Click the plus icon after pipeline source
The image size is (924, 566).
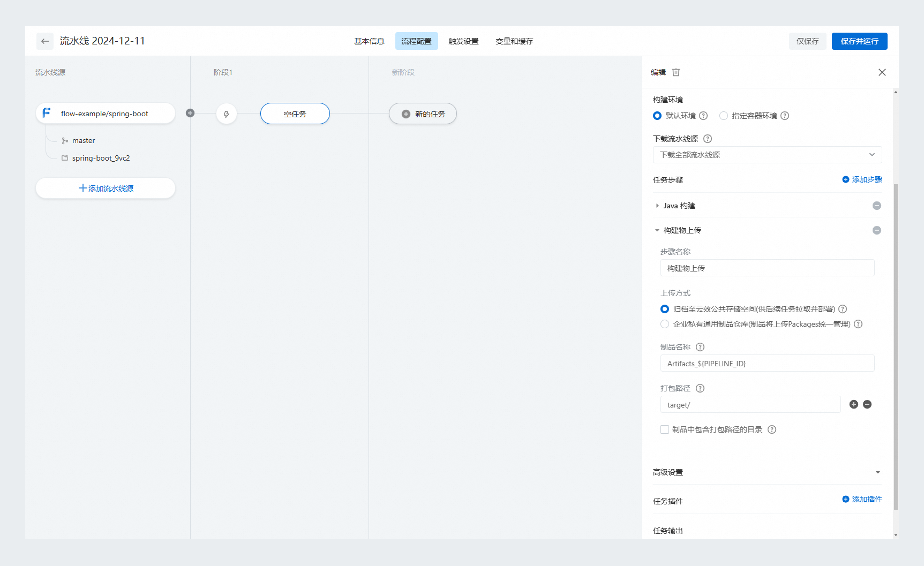[190, 113]
